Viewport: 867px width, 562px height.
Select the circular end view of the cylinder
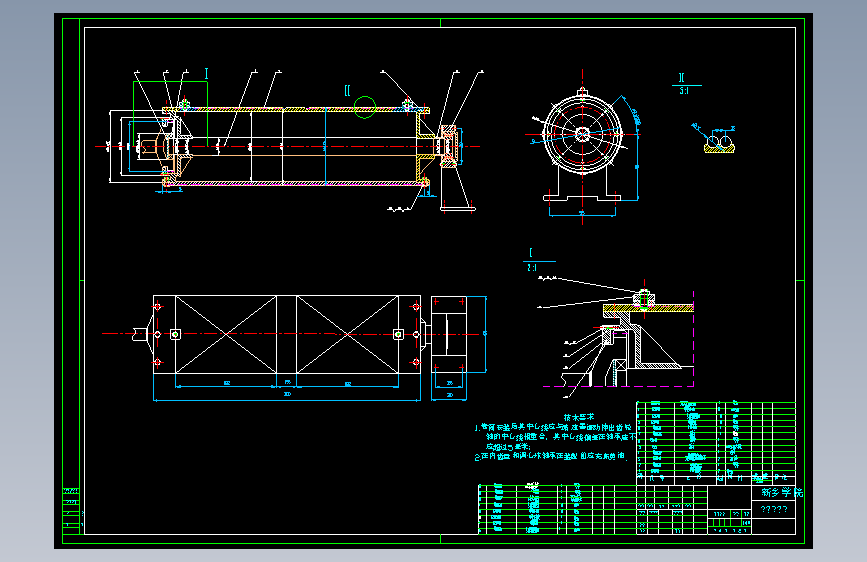click(x=582, y=134)
